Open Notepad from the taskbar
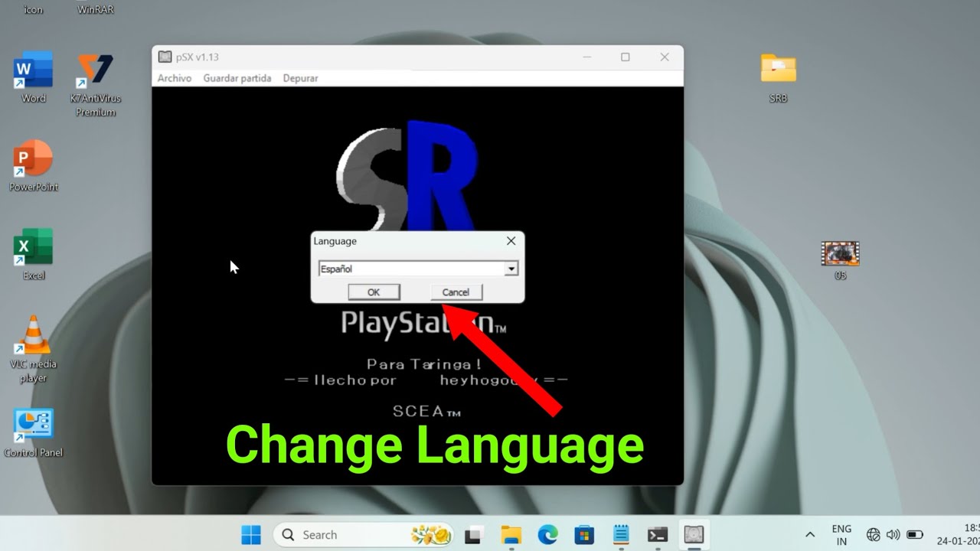This screenshot has height=551, width=980. 621,534
